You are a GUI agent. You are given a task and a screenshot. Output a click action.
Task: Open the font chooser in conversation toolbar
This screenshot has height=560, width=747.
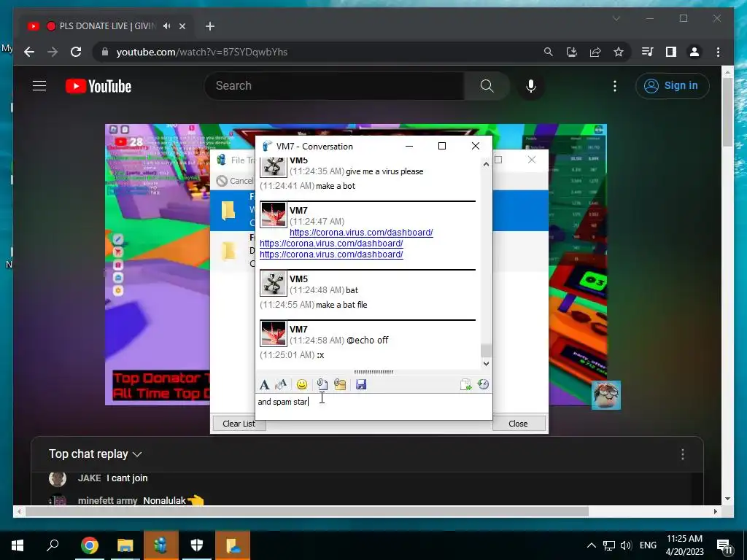coord(264,384)
